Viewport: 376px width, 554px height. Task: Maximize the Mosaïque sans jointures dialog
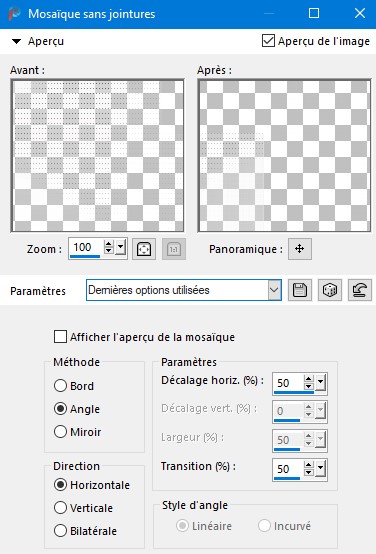pyautogui.click(x=314, y=13)
